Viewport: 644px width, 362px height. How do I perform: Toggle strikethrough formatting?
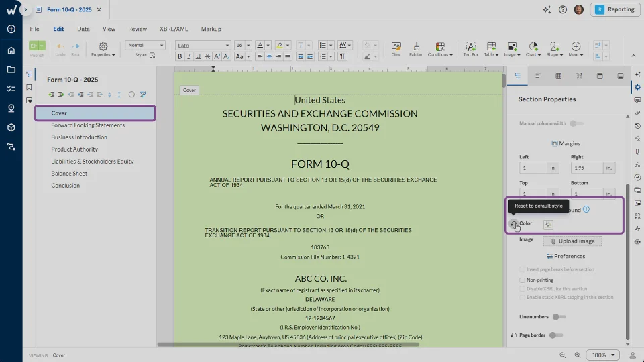click(x=208, y=56)
